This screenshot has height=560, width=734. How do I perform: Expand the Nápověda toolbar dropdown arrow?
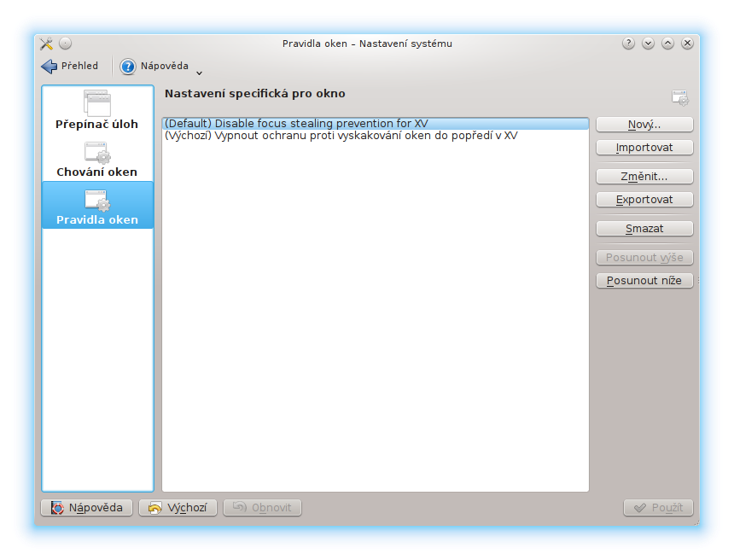click(x=200, y=73)
